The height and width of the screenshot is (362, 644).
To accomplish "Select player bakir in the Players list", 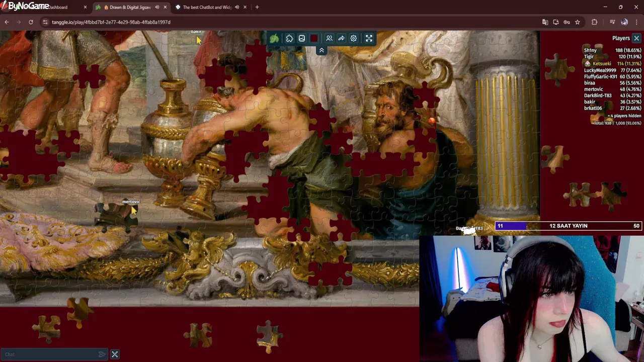I will coord(612,102).
